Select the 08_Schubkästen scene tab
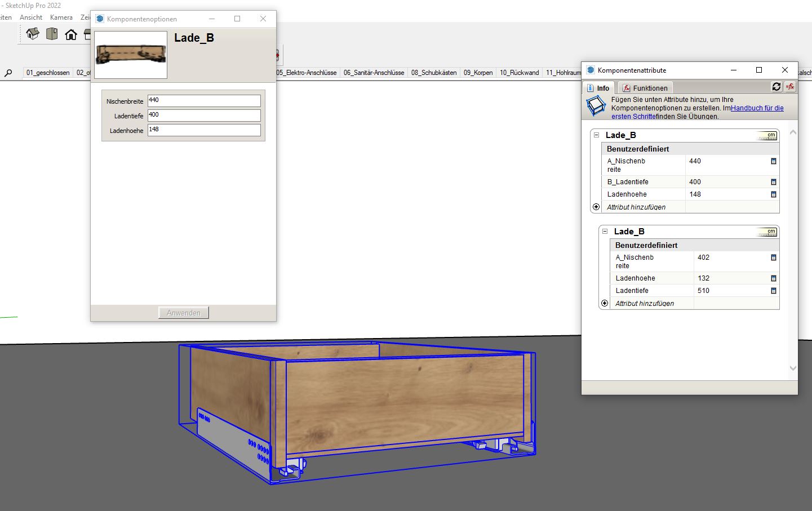 click(433, 73)
